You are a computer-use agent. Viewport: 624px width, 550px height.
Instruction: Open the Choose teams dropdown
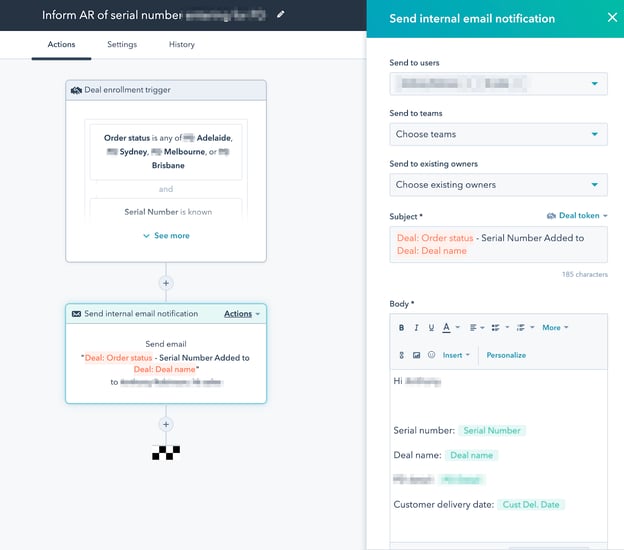(497, 134)
